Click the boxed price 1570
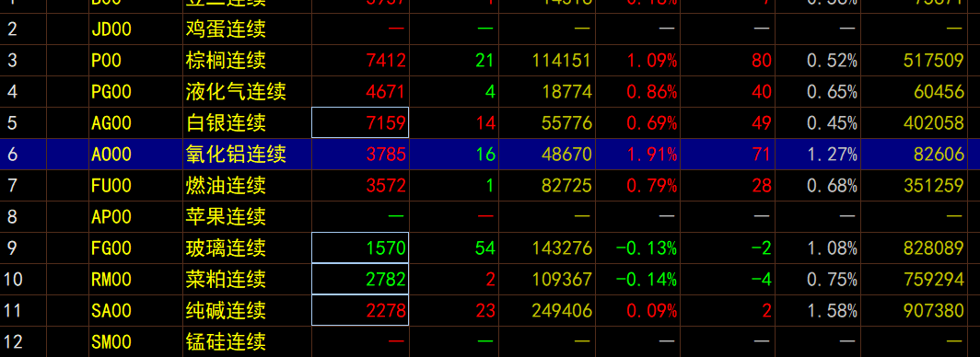The image size is (980, 357). click(x=360, y=248)
